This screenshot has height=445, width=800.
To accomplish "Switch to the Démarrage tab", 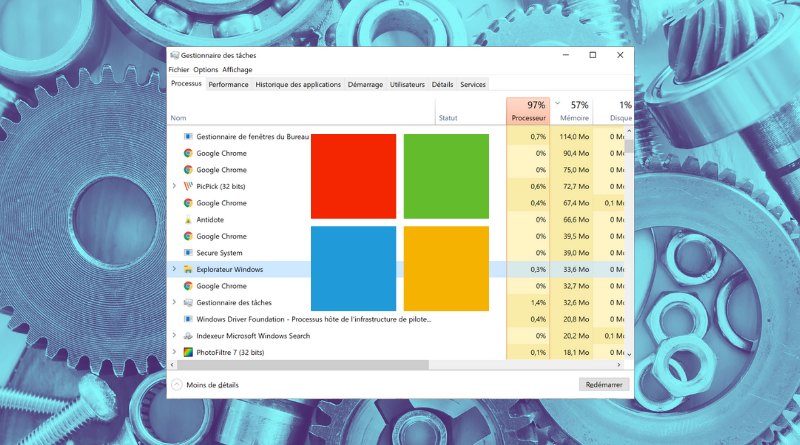I will (x=365, y=85).
